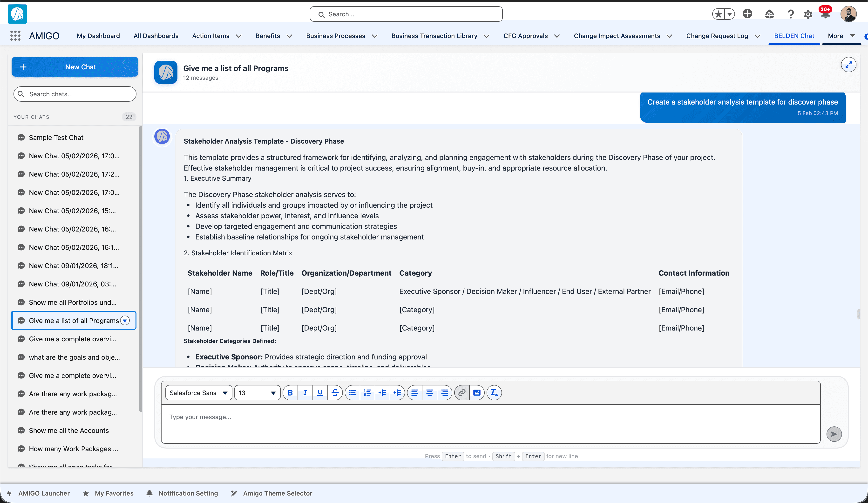Open the More navigation menu

[x=841, y=36]
